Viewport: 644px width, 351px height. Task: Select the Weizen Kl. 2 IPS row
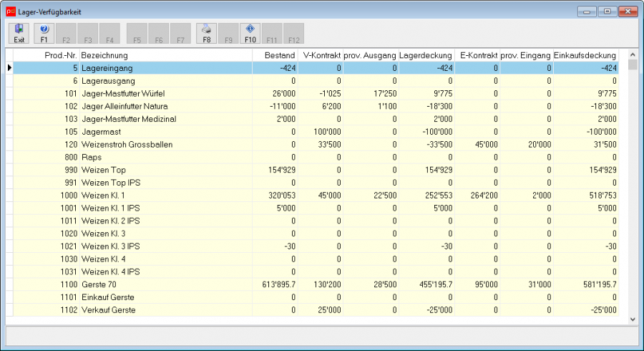316,221
